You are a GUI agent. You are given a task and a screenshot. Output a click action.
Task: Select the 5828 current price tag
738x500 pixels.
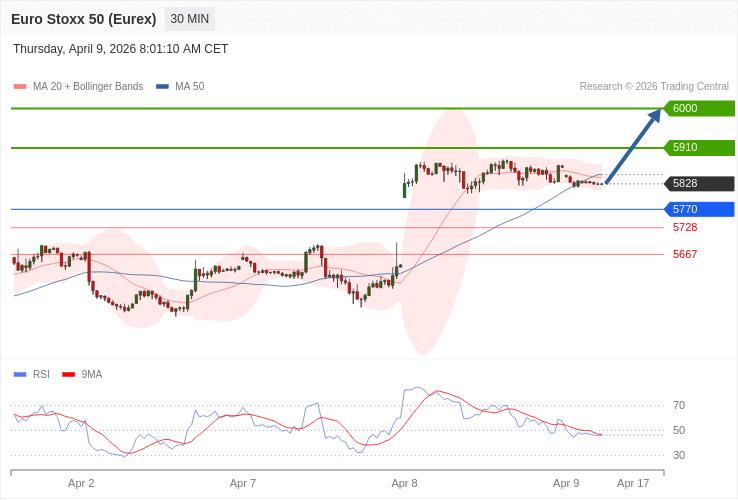pyautogui.click(x=699, y=184)
